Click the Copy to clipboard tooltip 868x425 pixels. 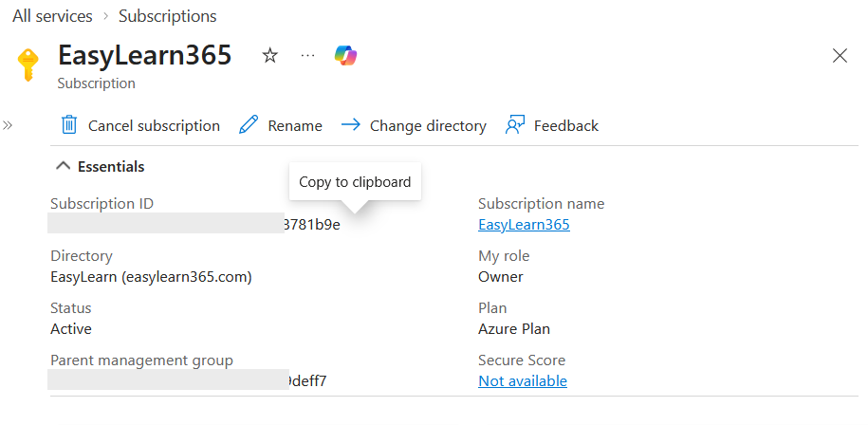click(x=355, y=182)
